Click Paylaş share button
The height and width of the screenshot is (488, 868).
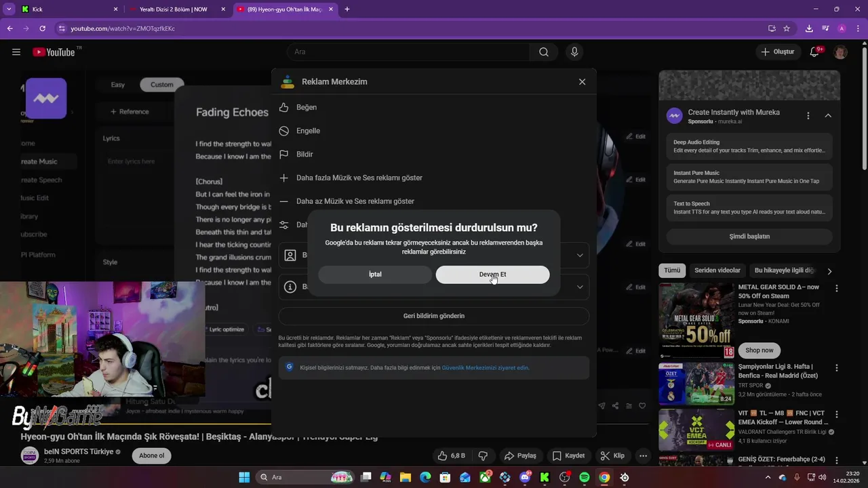coord(520,455)
